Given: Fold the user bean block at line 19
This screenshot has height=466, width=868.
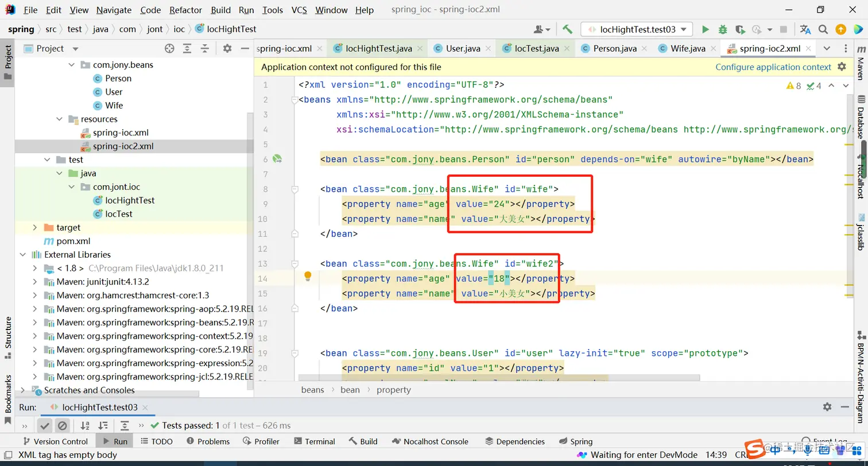Looking at the screenshot, I should [x=294, y=353].
